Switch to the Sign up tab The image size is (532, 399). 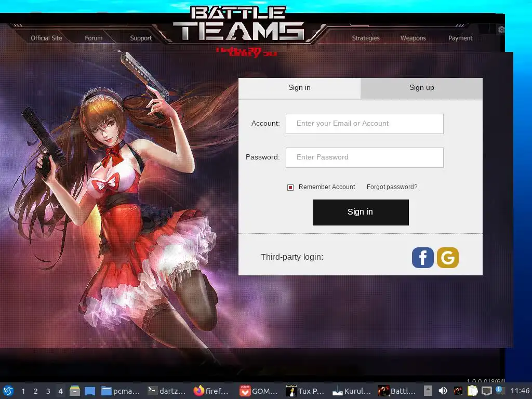click(421, 88)
